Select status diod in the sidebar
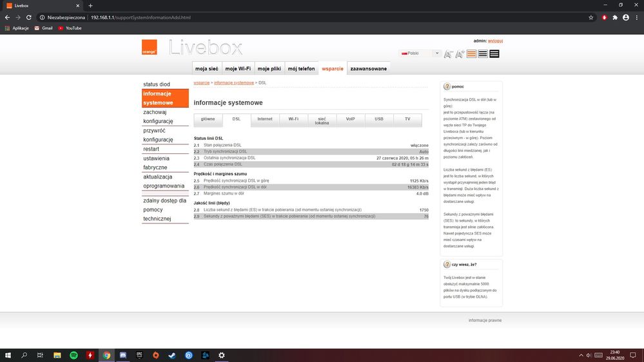This screenshot has height=362, width=644. click(157, 84)
